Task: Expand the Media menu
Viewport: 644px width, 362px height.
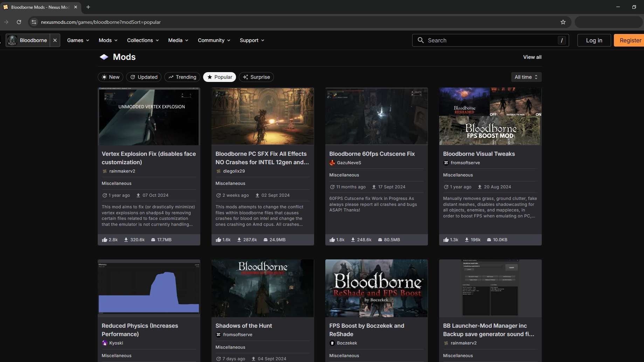Action: tap(178, 40)
